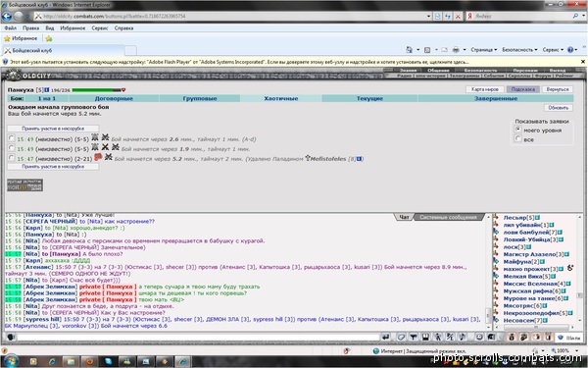
Task: Switch to the Групповые battles tab
Action: pyautogui.click(x=200, y=98)
